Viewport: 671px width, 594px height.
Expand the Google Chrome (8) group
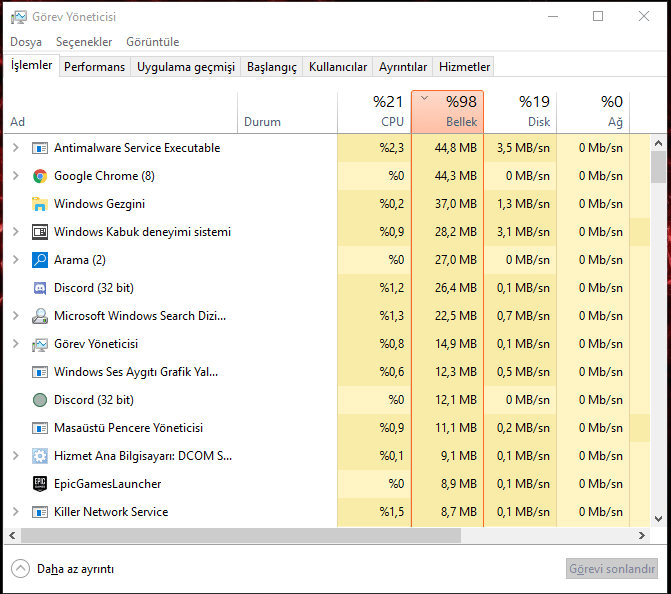[16, 176]
